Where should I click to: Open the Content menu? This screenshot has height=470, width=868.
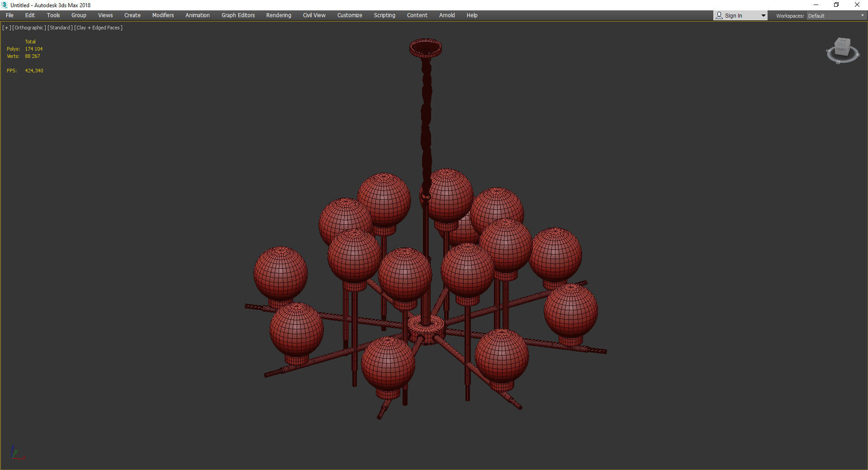[x=417, y=15]
